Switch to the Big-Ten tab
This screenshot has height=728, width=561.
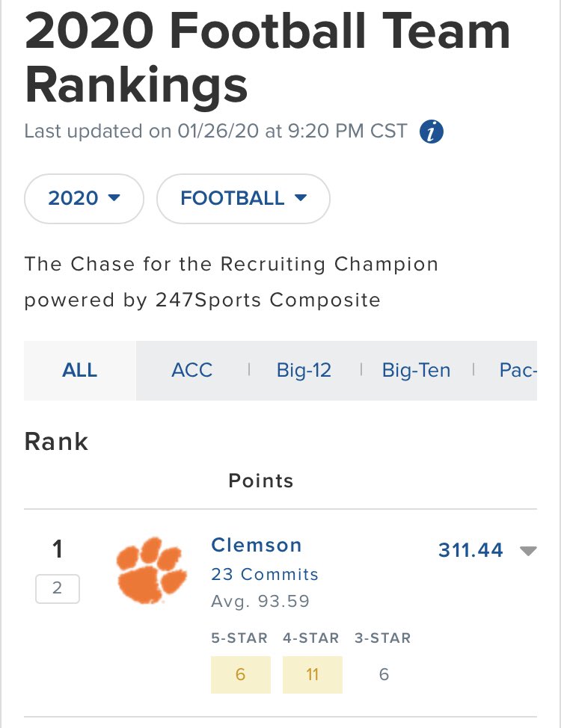(416, 370)
